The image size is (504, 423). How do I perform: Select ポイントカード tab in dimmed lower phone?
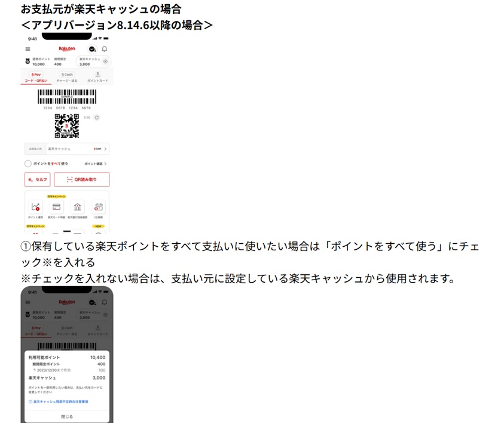[x=97, y=331]
